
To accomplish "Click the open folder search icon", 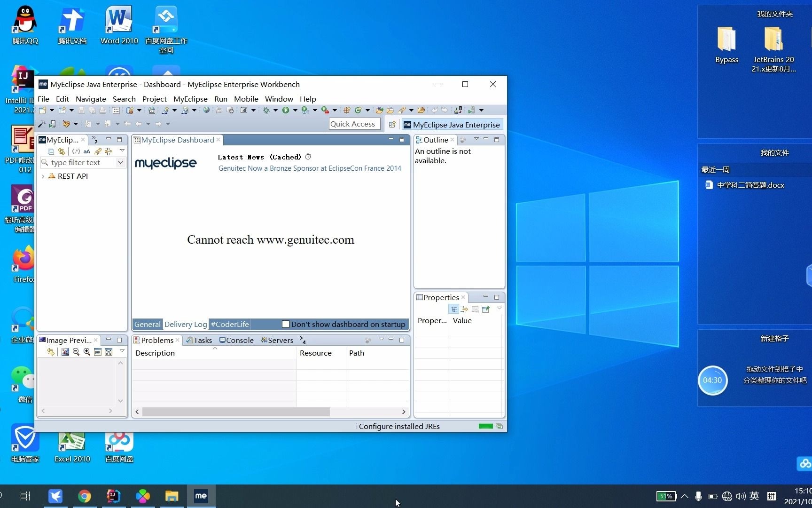I will 390,110.
